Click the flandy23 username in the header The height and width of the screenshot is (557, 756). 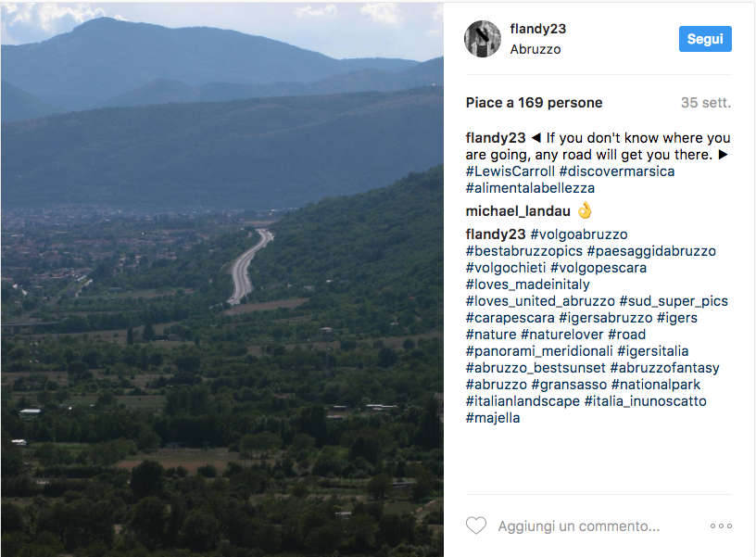coord(538,29)
